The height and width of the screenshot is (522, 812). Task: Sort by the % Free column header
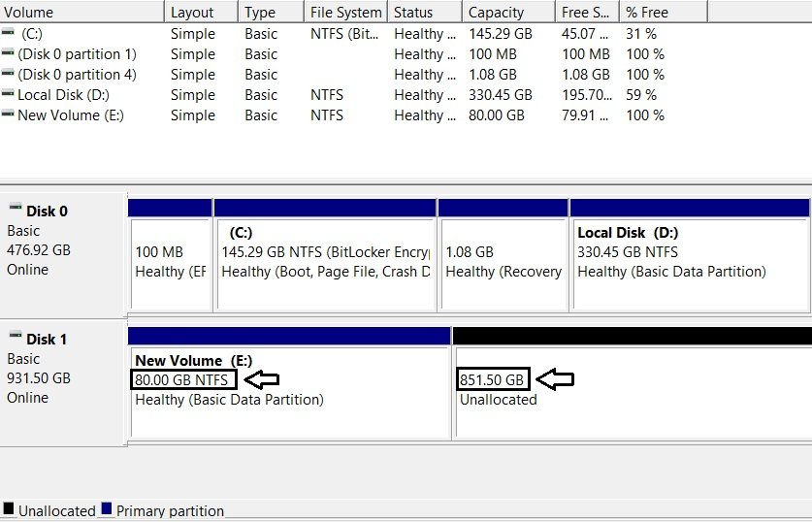pos(664,12)
